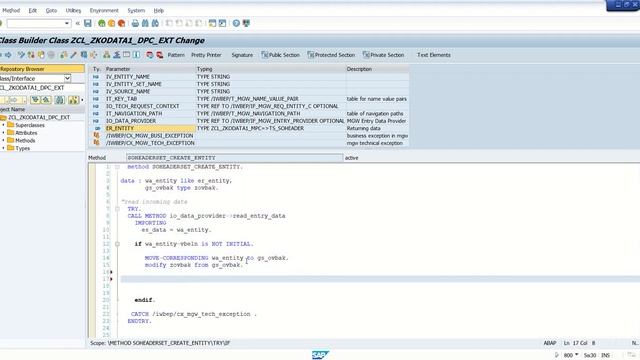Select the ER_ENTITY parameter row
Screen dimensions: 640x360
point(249,128)
